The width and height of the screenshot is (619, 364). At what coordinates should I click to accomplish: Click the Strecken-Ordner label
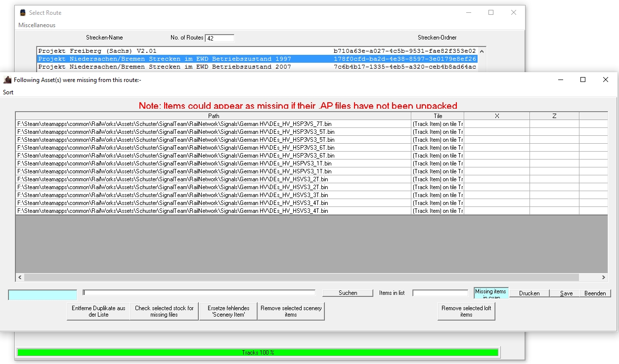[437, 38]
